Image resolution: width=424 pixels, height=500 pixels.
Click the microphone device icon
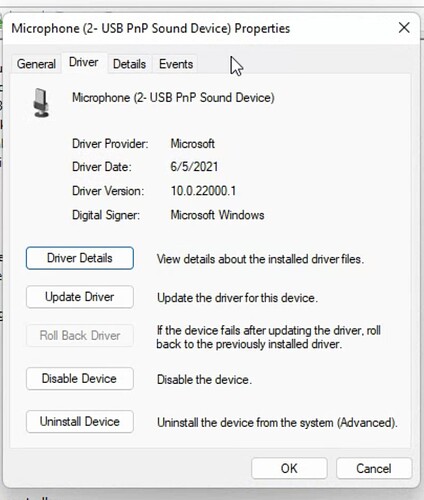tap(41, 103)
